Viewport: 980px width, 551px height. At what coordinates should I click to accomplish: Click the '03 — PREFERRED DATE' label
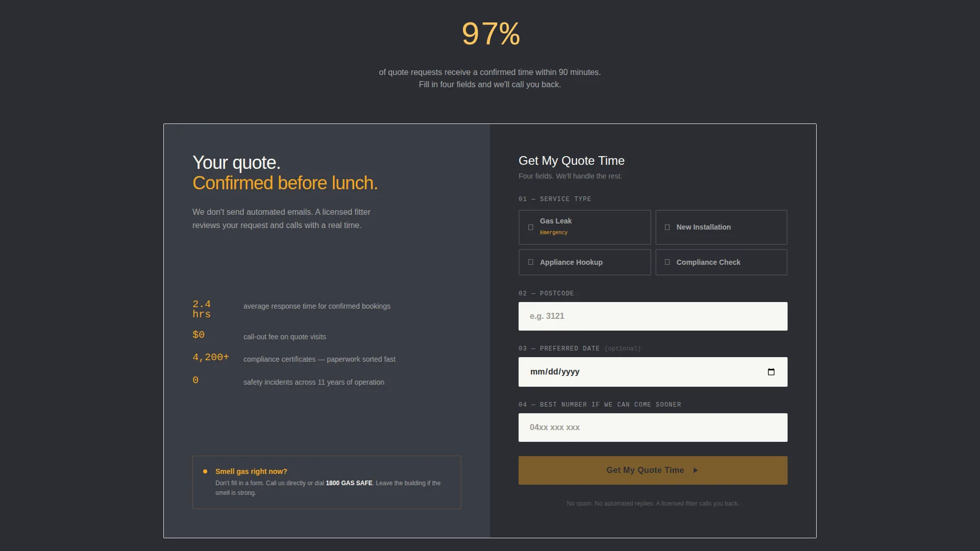[559, 348]
